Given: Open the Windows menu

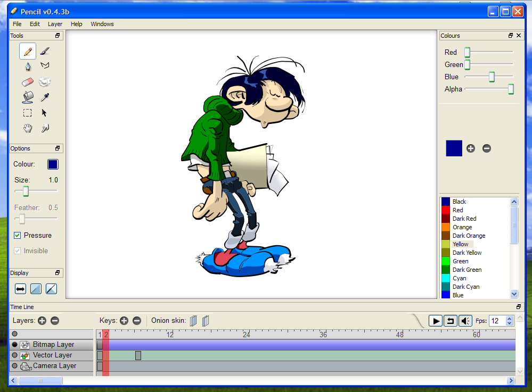Looking at the screenshot, I should [x=102, y=24].
